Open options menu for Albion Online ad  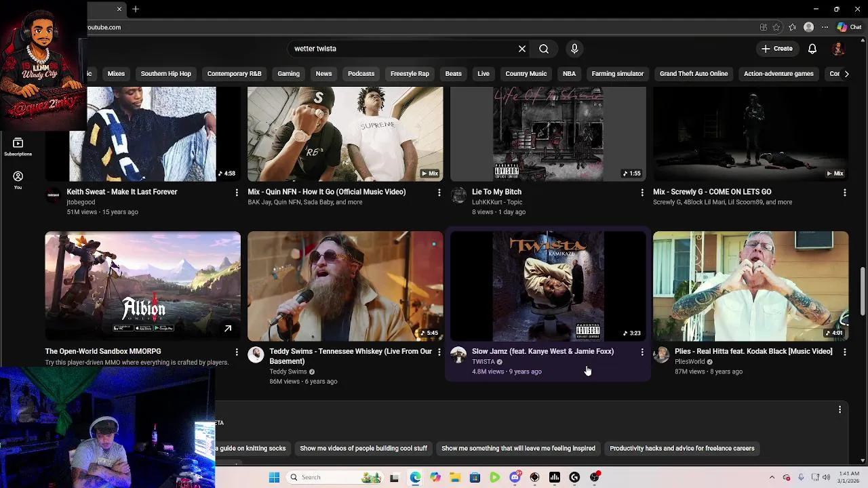pyautogui.click(x=237, y=352)
